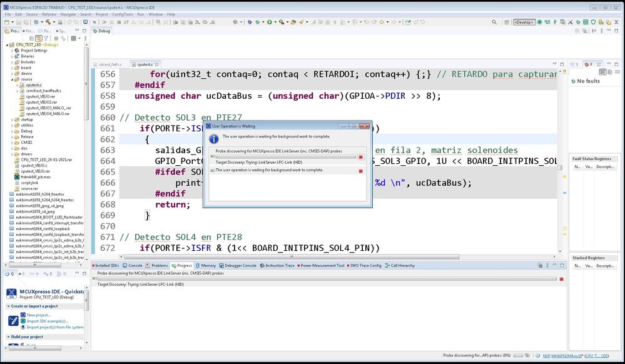Click the wrench config tool icon
625x364 pixels.
(x=571, y=22)
